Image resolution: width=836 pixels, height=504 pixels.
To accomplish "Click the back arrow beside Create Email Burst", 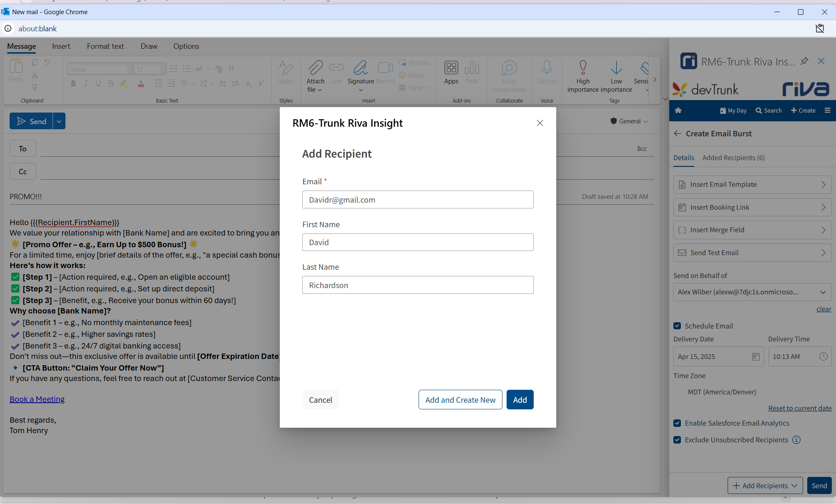I will click(x=678, y=133).
